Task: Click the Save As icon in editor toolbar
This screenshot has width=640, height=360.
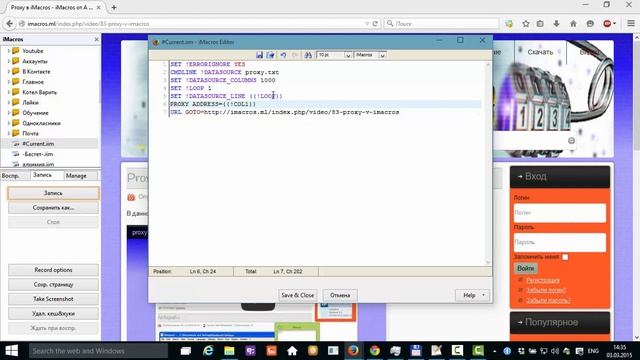Action: 270,55
